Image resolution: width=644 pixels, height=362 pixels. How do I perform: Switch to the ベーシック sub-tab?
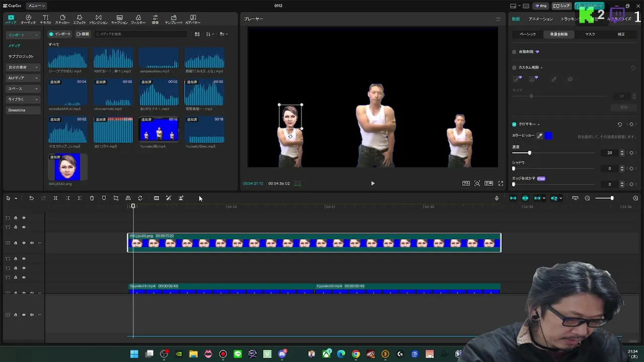tap(528, 34)
